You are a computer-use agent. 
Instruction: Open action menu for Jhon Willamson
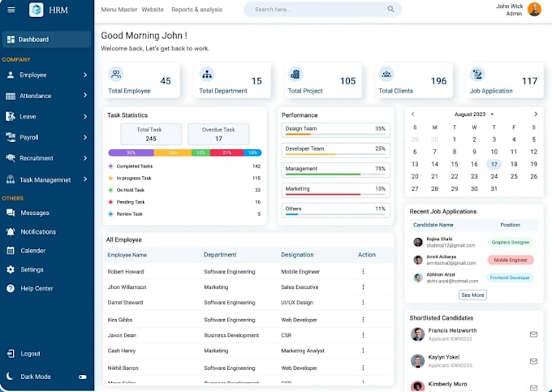(x=363, y=287)
